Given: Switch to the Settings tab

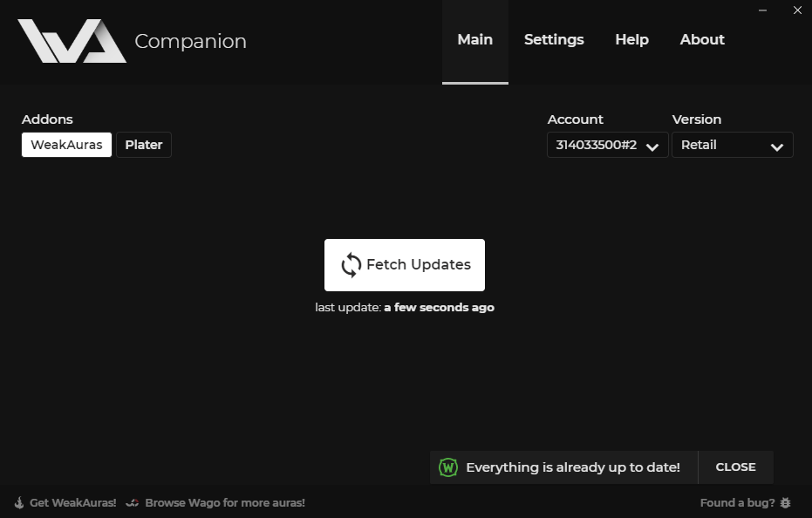Looking at the screenshot, I should pos(554,39).
